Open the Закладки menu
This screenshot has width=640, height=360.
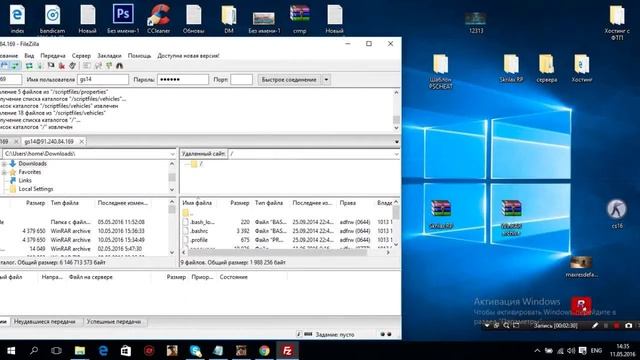[x=109, y=56]
